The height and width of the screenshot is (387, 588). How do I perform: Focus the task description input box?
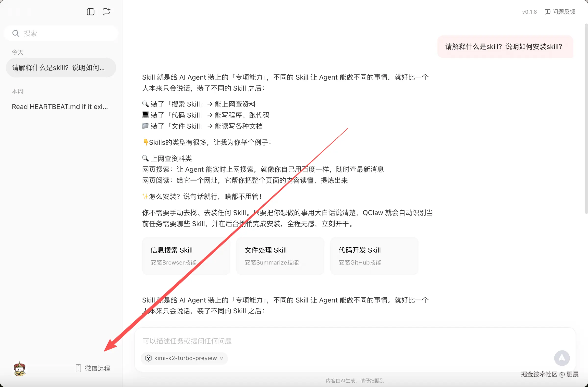(321, 341)
